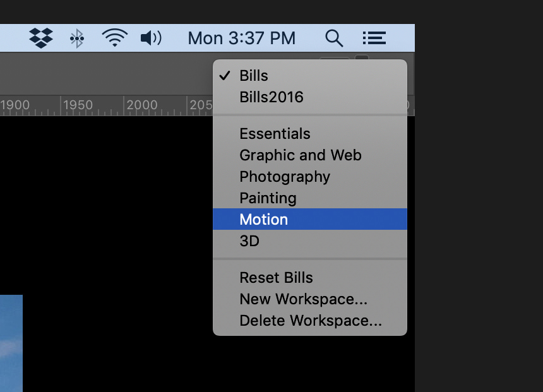This screenshot has height=392, width=543.
Task: Choose the Painting workspace
Action: pyautogui.click(x=310, y=198)
